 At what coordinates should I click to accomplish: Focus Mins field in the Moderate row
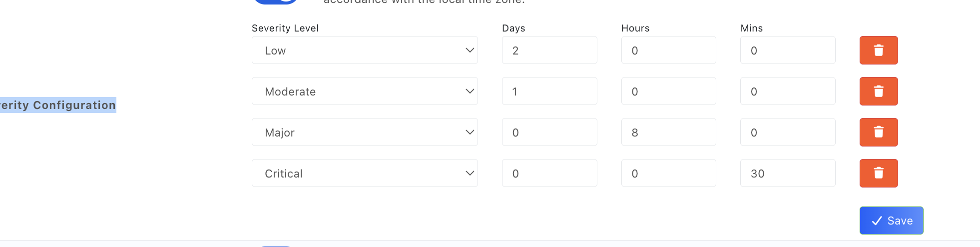pos(787,91)
